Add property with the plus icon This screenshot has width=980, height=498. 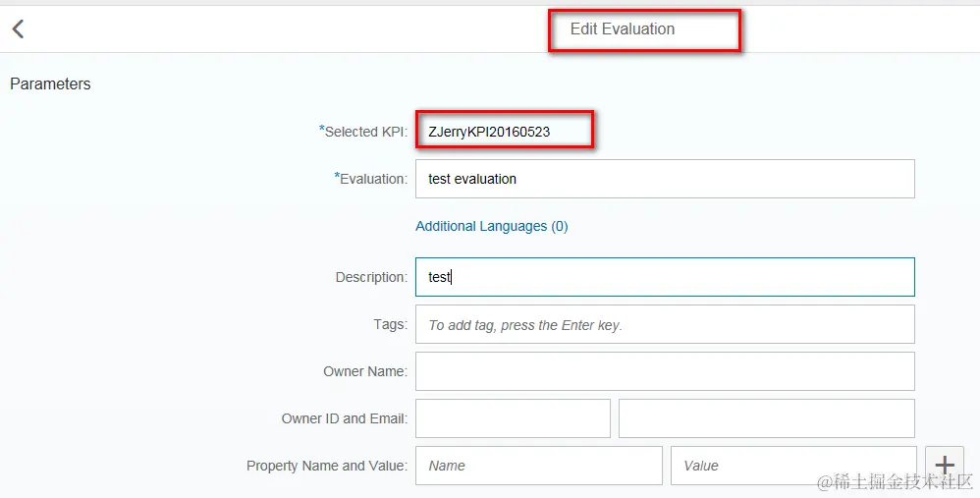pos(945,466)
